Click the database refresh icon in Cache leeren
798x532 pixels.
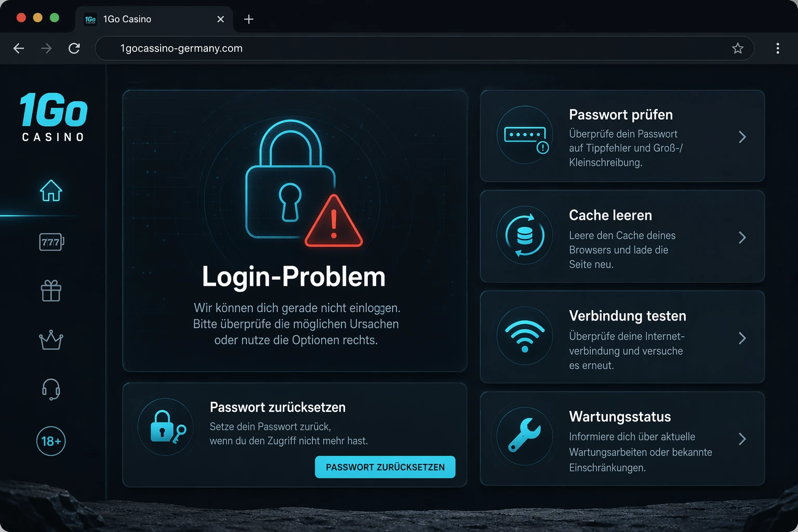click(525, 235)
